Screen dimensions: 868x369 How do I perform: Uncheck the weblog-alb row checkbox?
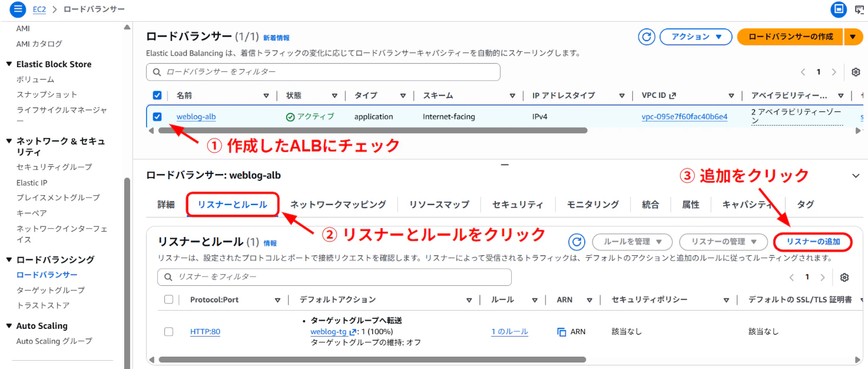tap(157, 117)
